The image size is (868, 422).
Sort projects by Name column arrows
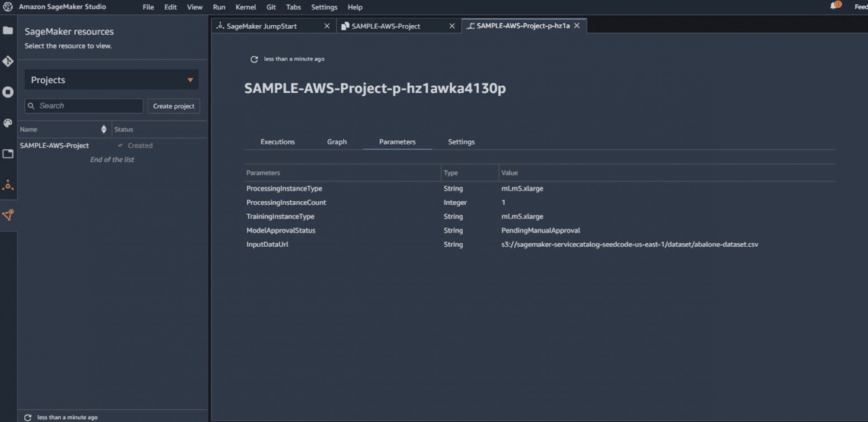[104, 129]
